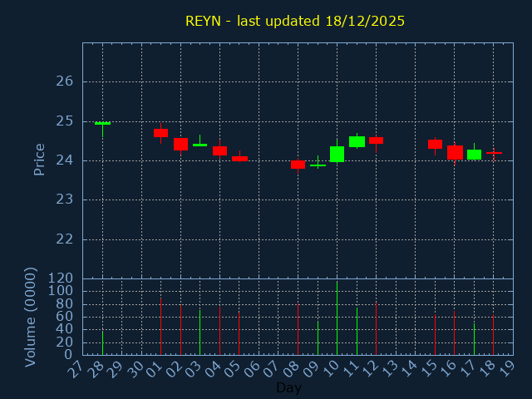Select the red doji candle on day 18
This screenshot has width=532, height=399.
pyautogui.click(x=494, y=153)
